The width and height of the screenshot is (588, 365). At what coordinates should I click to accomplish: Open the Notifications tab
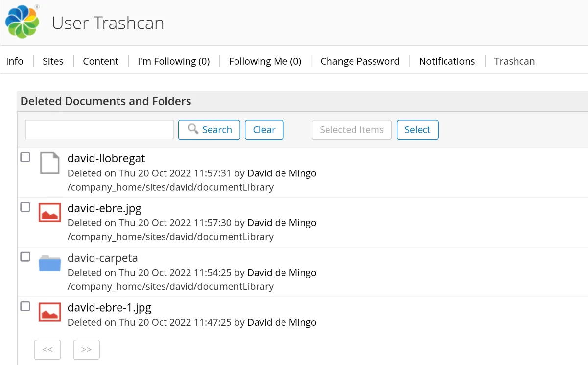point(447,61)
